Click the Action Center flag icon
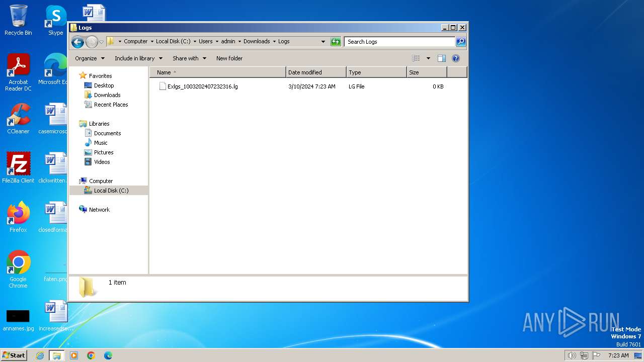Screen dimensions: 644x362 (596, 355)
